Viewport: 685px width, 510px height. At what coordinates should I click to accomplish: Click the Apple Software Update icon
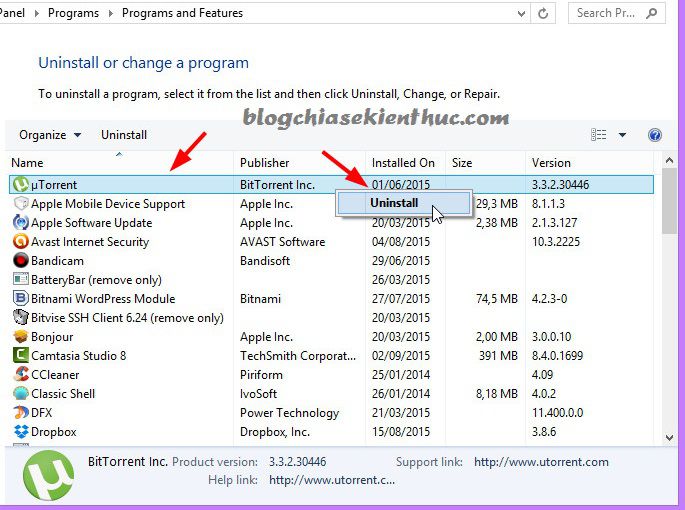click(21, 222)
